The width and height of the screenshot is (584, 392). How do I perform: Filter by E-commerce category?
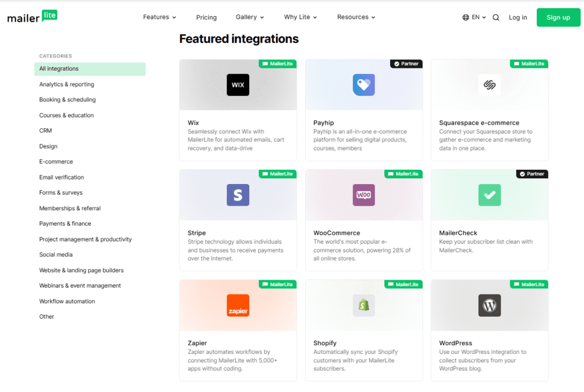point(56,162)
